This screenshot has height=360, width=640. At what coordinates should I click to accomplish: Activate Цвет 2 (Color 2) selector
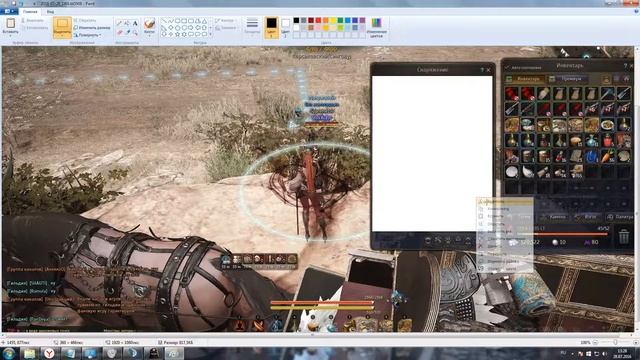coord(285,27)
